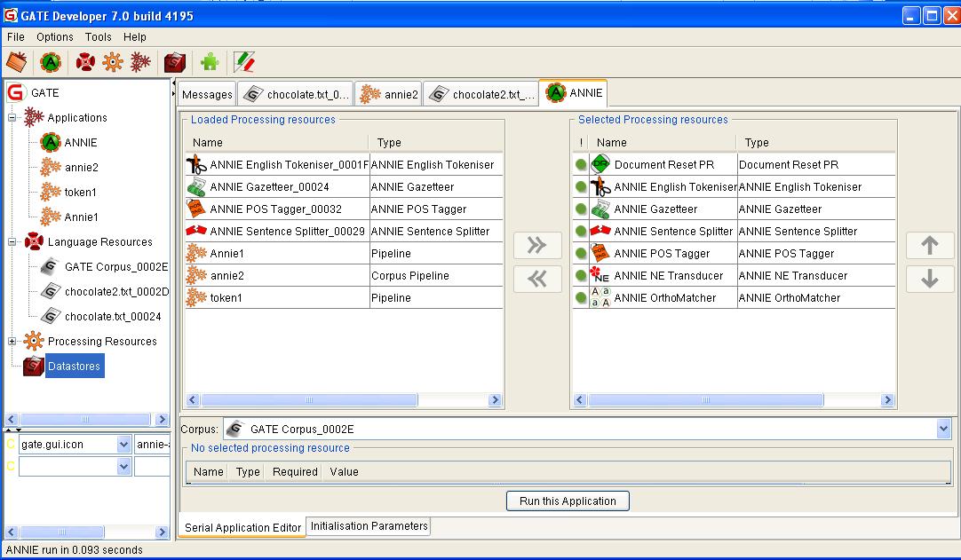Click the red Datastores icon in tree

click(34, 366)
